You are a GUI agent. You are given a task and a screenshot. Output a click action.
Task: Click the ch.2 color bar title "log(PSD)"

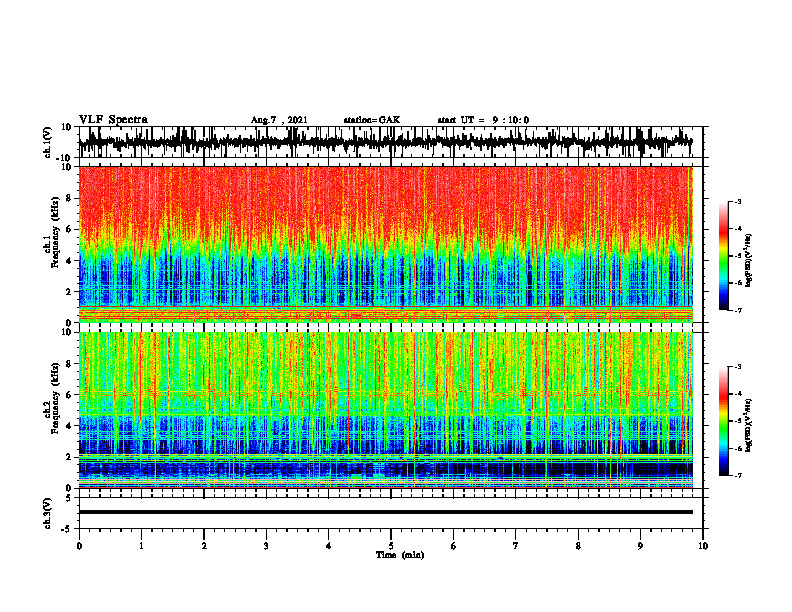click(749, 425)
